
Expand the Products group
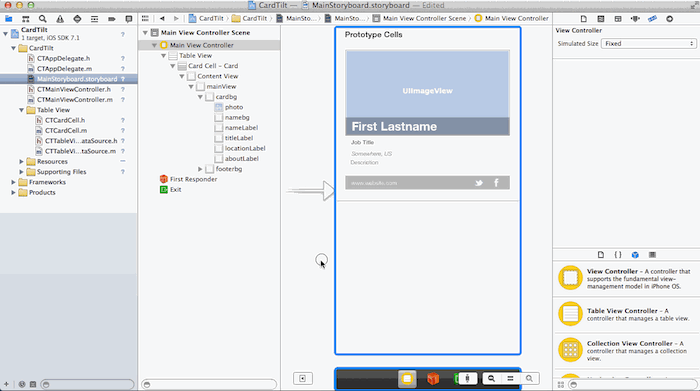pos(13,192)
